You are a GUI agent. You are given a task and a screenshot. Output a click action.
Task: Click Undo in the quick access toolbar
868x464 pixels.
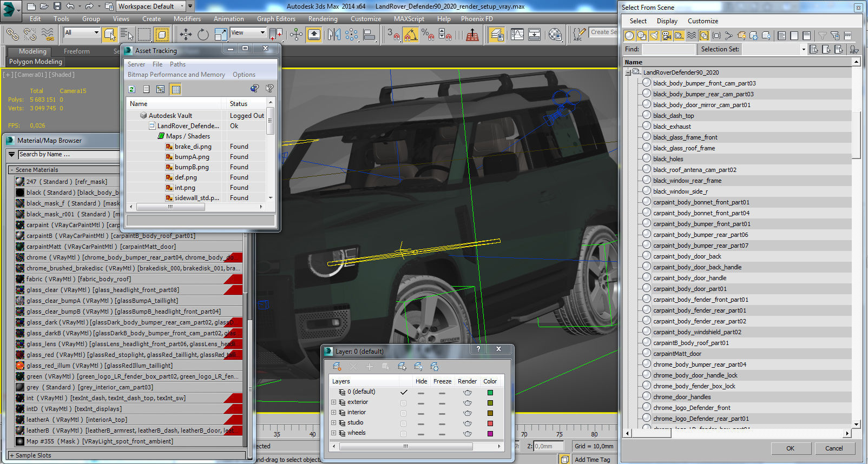coord(70,6)
